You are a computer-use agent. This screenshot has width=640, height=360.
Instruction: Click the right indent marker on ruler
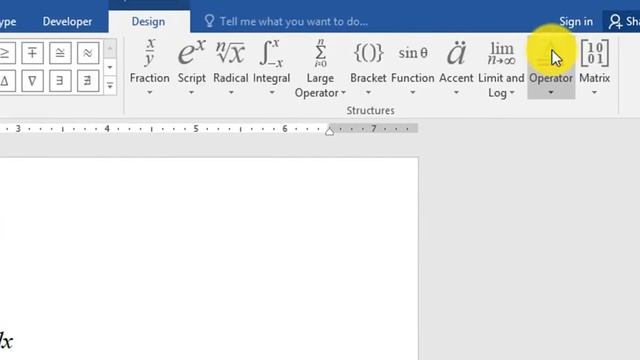click(329, 131)
